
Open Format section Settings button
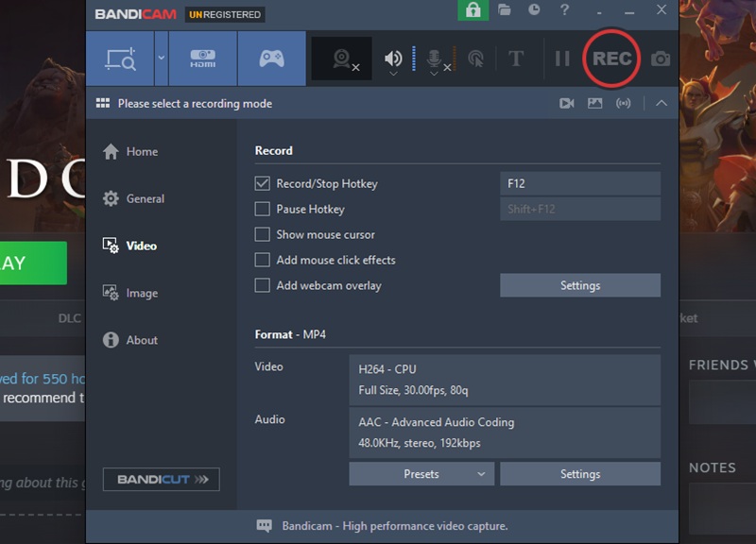coord(580,474)
